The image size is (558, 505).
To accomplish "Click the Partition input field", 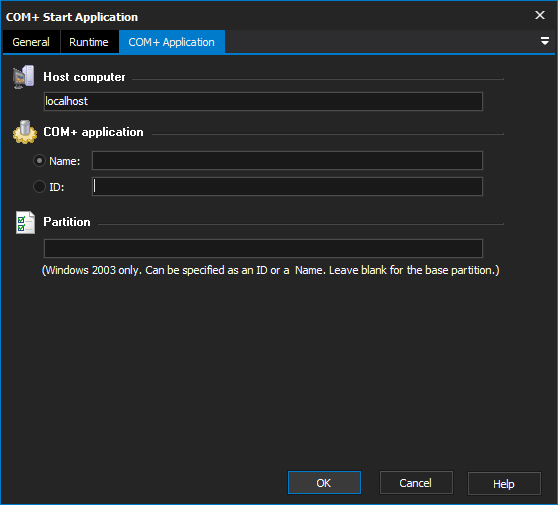I will pyautogui.click(x=263, y=248).
